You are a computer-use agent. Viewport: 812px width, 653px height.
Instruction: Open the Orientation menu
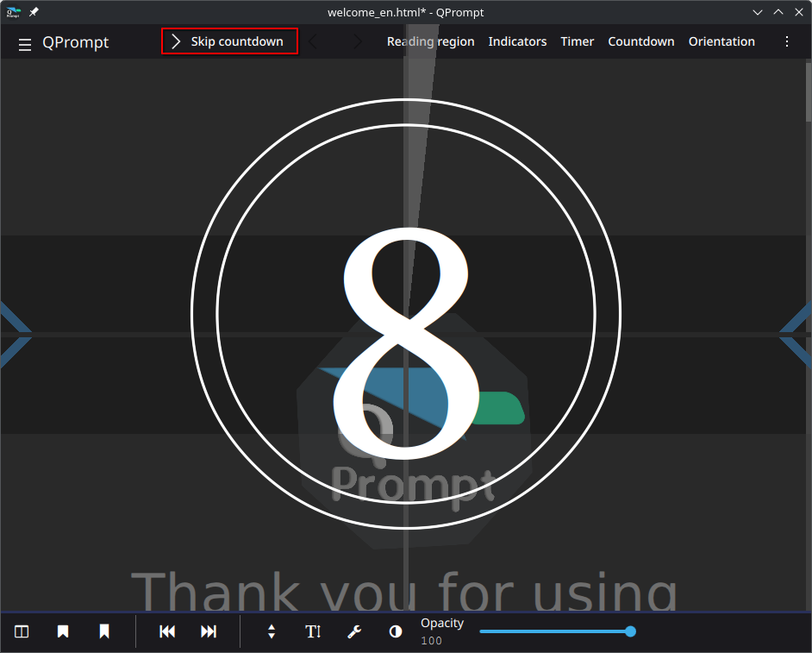[721, 41]
